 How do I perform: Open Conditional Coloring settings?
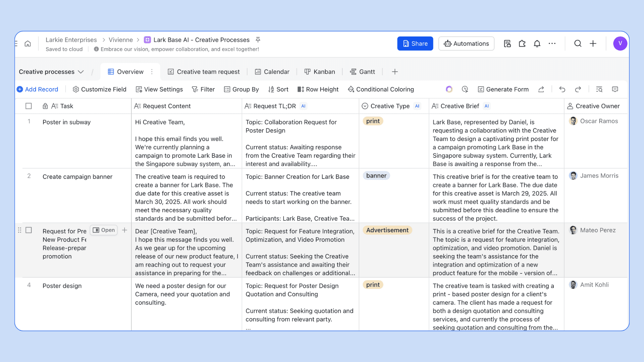381,89
